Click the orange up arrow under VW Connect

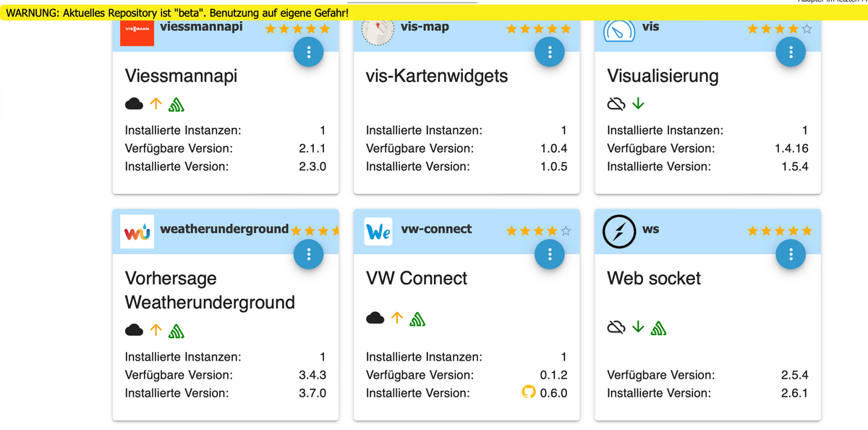396,318
